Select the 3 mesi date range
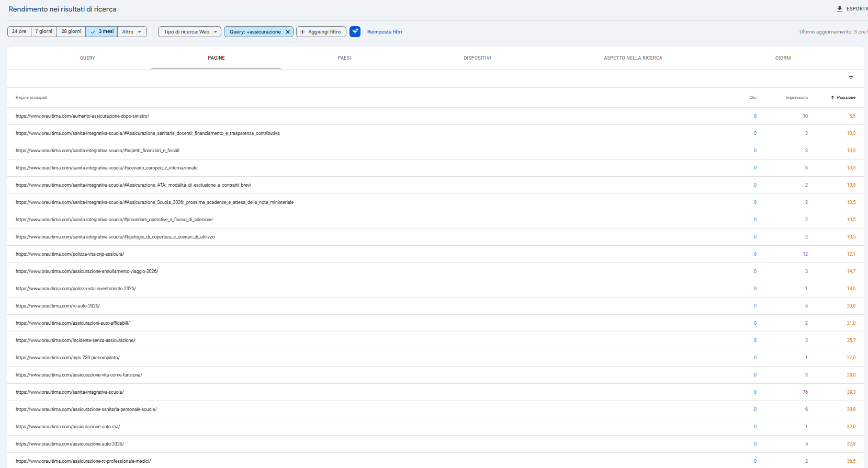 point(102,31)
